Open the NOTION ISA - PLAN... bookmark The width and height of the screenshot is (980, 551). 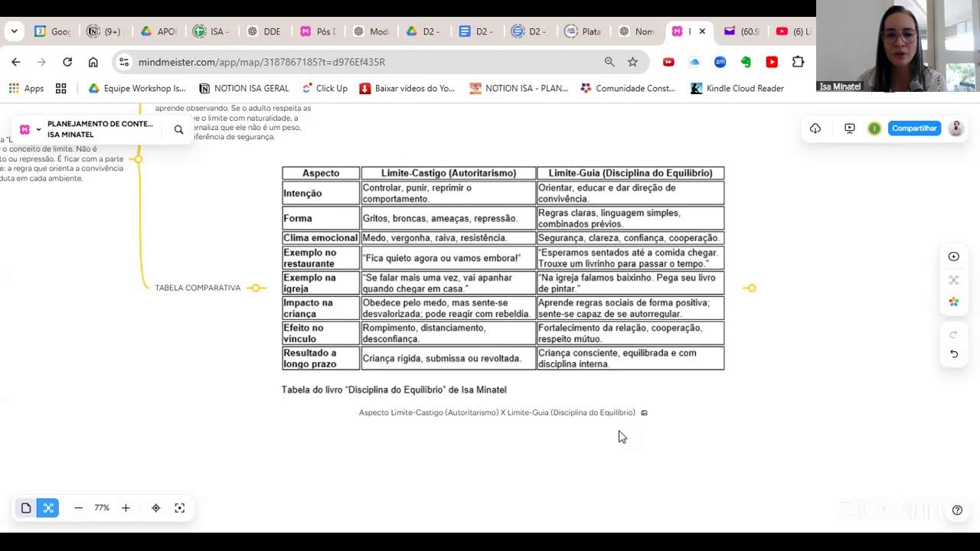point(519,88)
